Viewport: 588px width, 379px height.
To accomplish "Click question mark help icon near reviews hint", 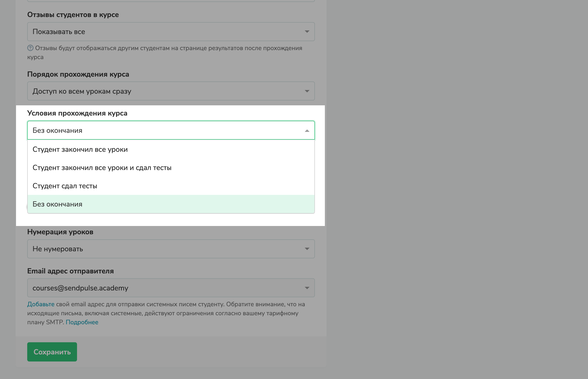I will pyautogui.click(x=30, y=48).
